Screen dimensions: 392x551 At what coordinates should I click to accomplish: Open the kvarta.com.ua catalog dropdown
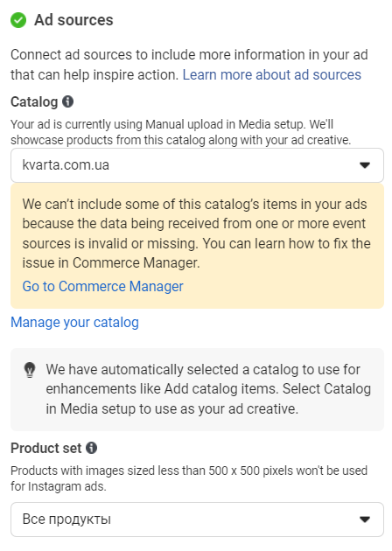click(197, 165)
